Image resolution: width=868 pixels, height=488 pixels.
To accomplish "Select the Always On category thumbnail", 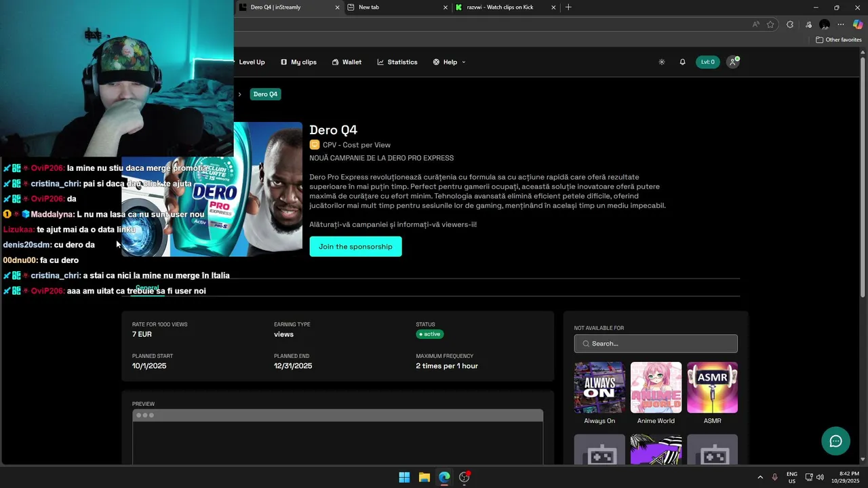I will [x=599, y=388].
